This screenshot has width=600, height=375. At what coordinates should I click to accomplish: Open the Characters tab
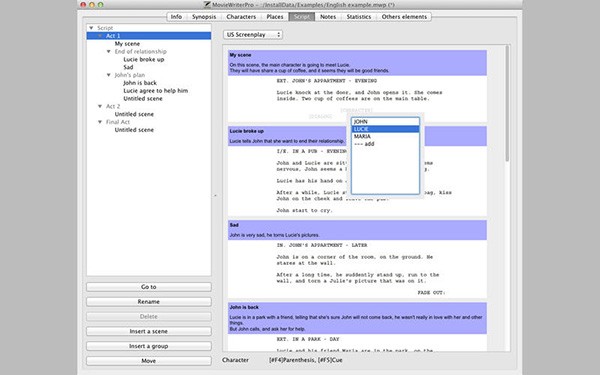coord(241,17)
